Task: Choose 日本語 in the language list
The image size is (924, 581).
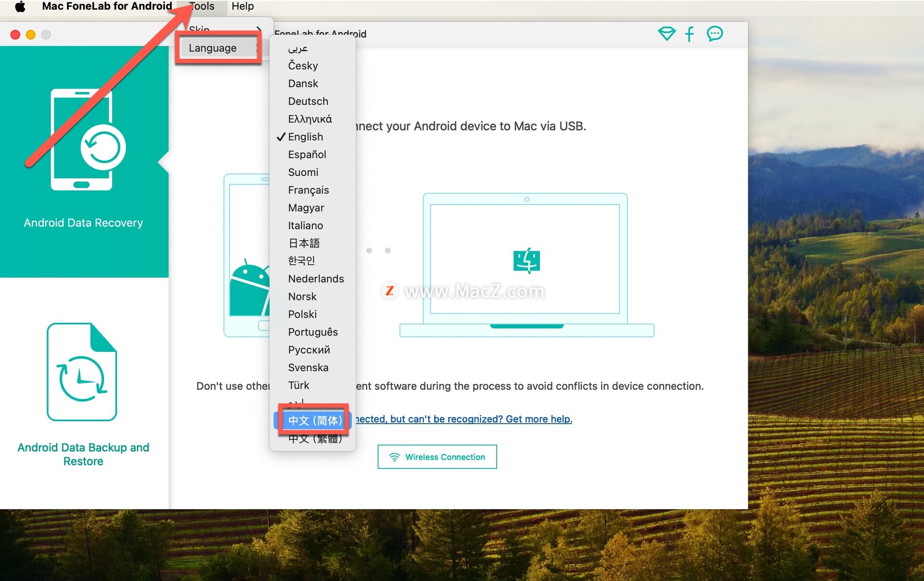Action: point(304,243)
